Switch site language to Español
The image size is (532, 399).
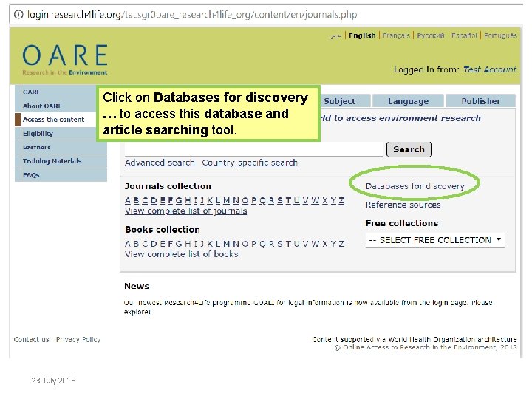coord(464,35)
